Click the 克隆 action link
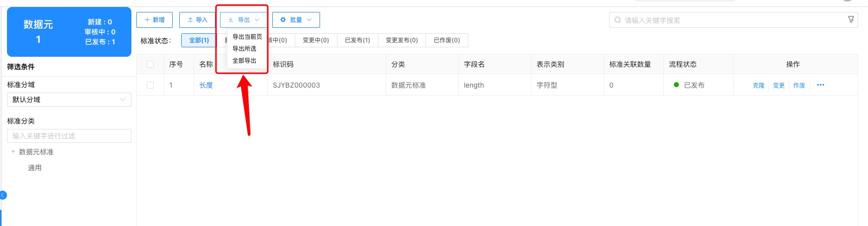The image size is (868, 226). point(758,86)
